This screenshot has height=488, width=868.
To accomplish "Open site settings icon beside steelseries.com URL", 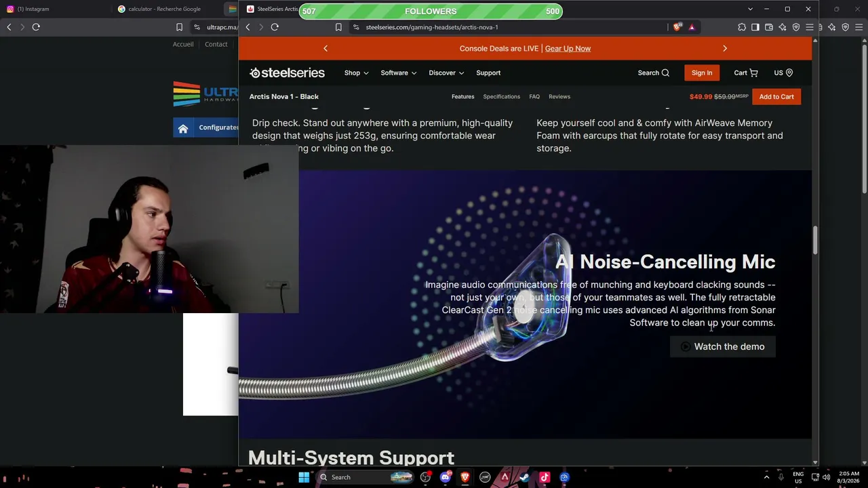I will [x=356, y=27].
